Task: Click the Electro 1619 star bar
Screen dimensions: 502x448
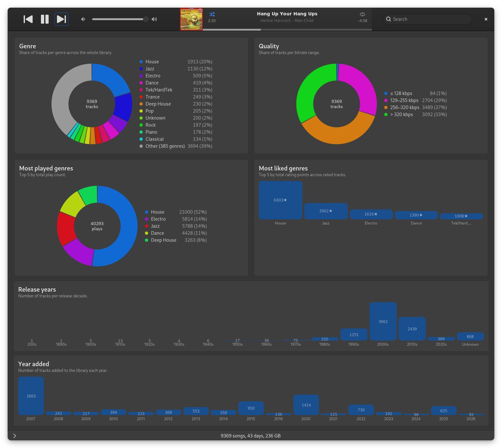Action: click(371, 214)
